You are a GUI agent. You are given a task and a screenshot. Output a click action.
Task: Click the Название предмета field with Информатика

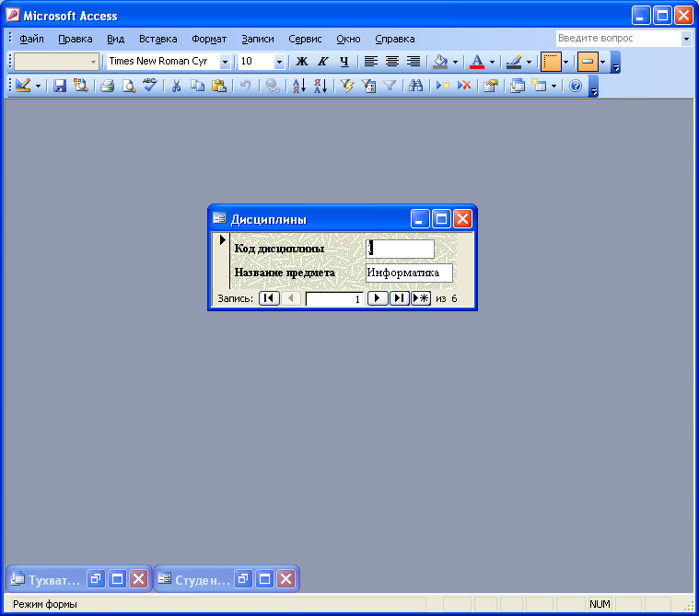(409, 273)
